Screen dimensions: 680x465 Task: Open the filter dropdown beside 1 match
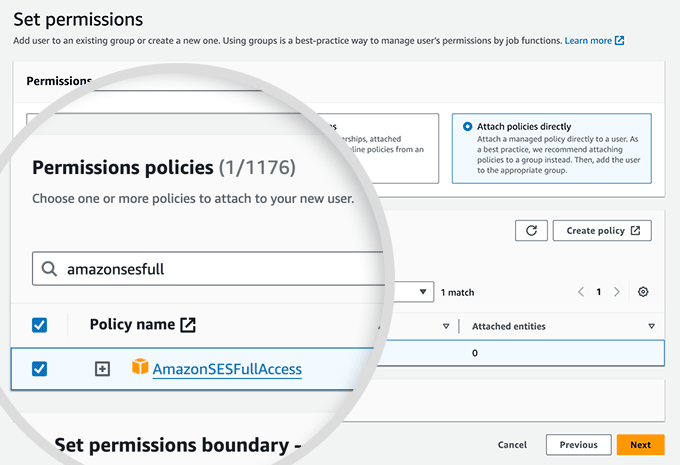tap(423, 291)
